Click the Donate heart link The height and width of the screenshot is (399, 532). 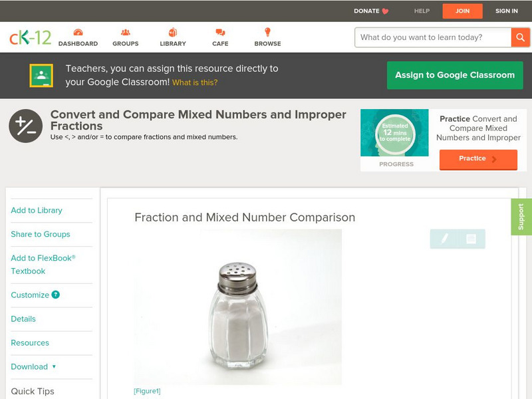pos(371,11)
